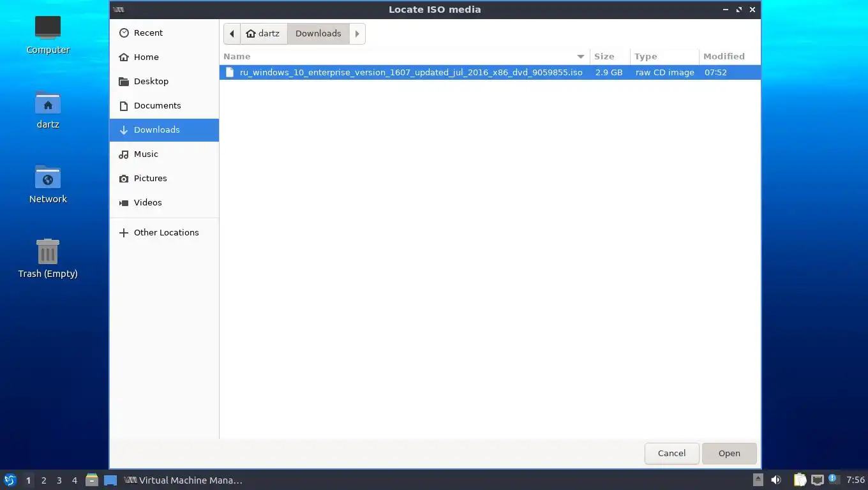Open Documents in the places sidebar
Image resolution: width=868 pixels, height=490 pixels.
pos(164,105)
